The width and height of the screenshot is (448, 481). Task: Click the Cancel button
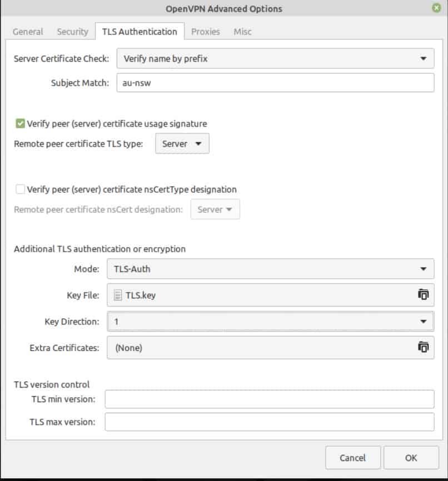(x=353, y=458)
